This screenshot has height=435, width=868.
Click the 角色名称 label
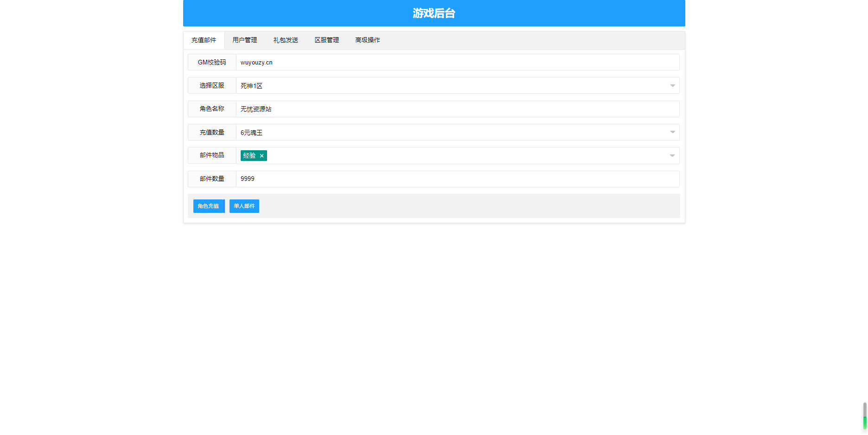(x=212, y=109)
